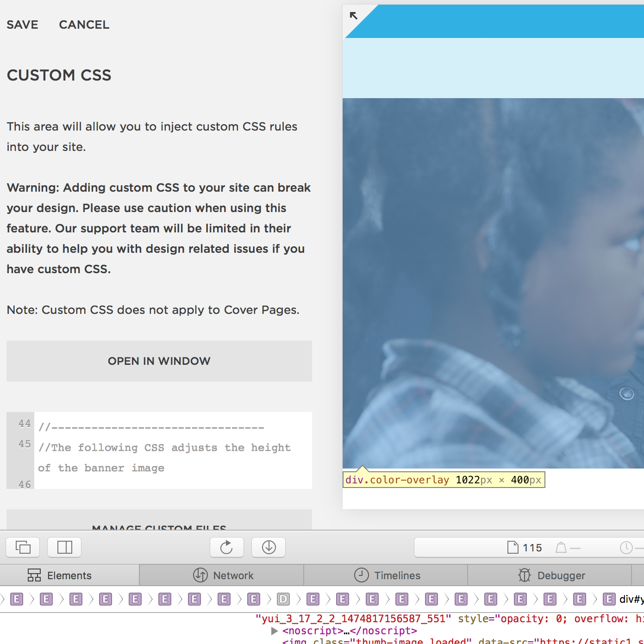Click the SAVE button
The height and width of the screenshot is (644, 644).
(x=22, y=25)
